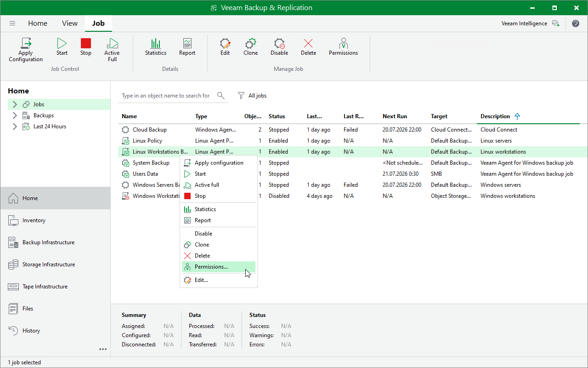The height and width of the screenshot is (368, 588).
Task: Choose Disable in the context menu
Action: (x=219, y=234)
